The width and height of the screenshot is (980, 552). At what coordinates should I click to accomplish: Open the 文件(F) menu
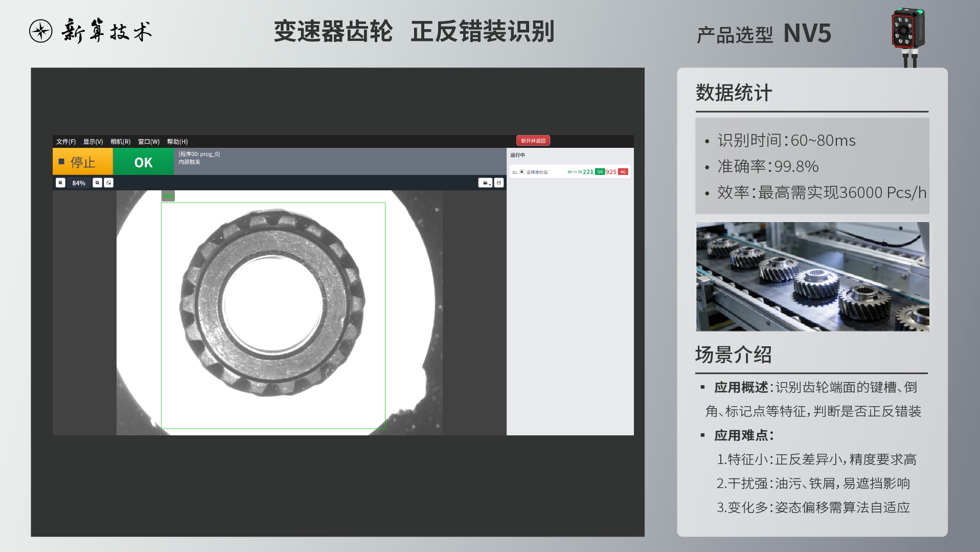point(66,142)
